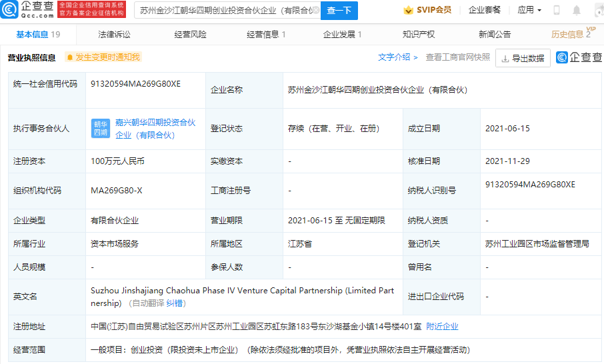The height and width of the screenshot is (364, 604).
Task: Switch to the 经营信息 tab
Action: pyautogui.click(x=266, y=34)
